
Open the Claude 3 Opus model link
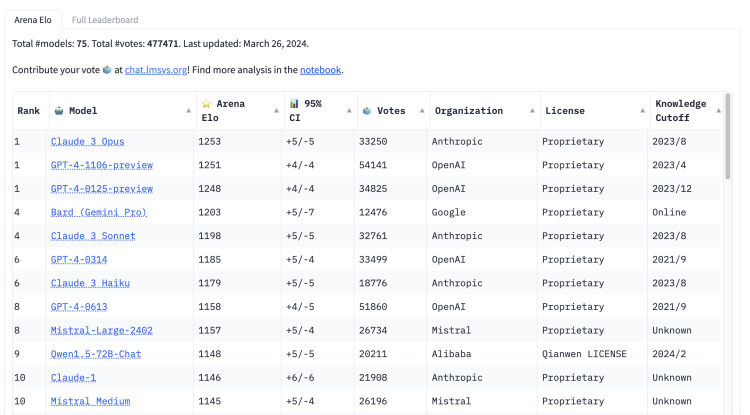88,142
